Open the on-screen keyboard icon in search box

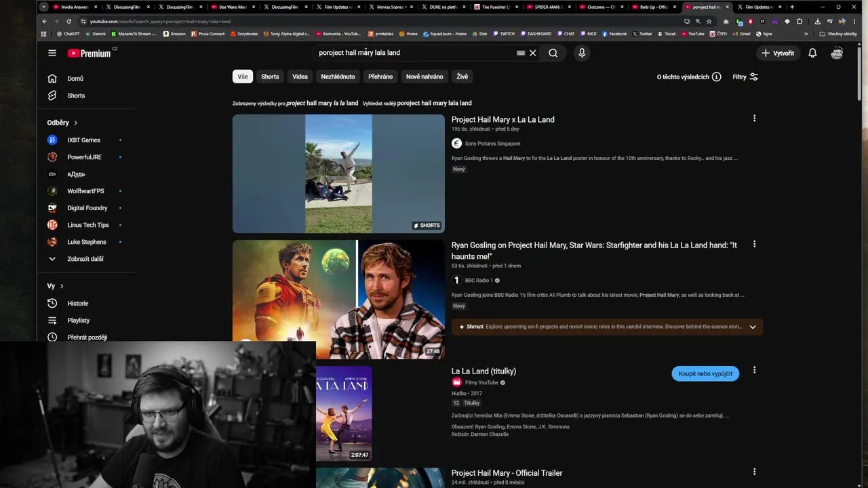521,53
